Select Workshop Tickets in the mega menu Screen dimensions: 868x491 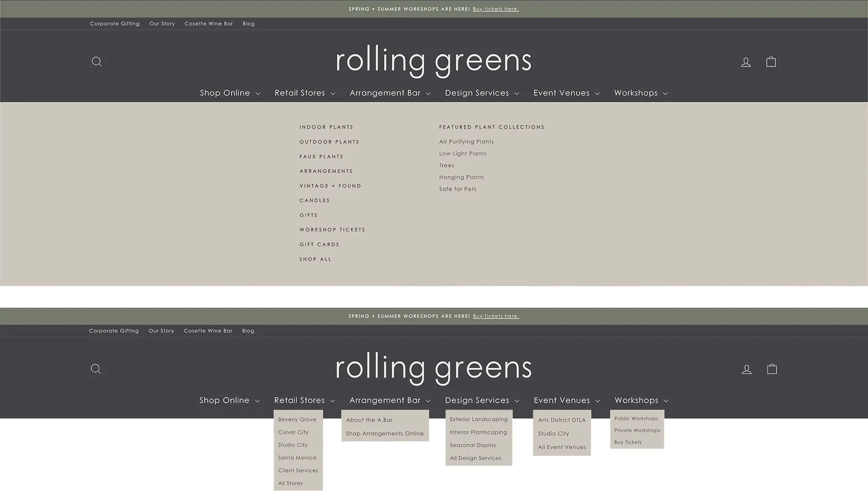coord(332,230)
